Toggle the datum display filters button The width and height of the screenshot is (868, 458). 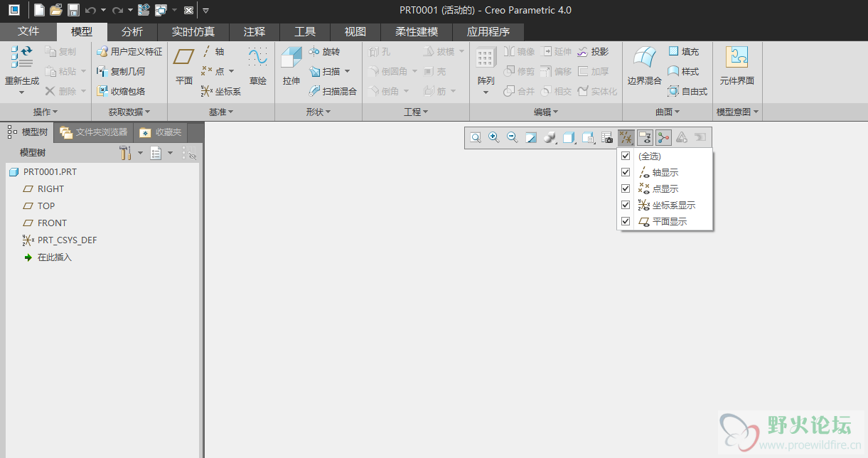point(626,138)
